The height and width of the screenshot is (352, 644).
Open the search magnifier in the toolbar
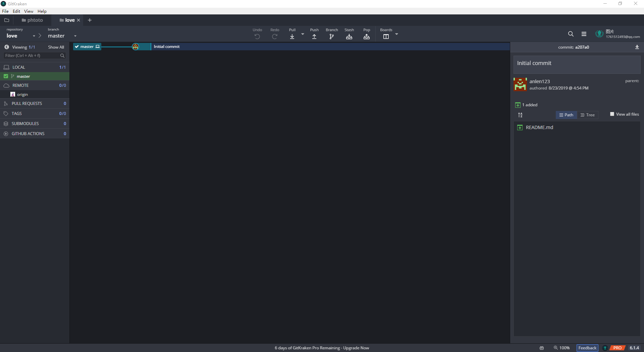tap(571, 34)
